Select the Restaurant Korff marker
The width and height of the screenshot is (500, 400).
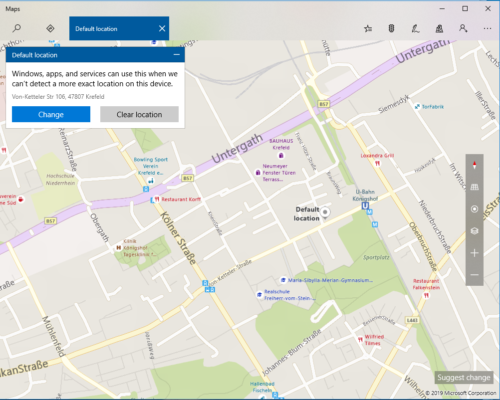pos(157,199)
